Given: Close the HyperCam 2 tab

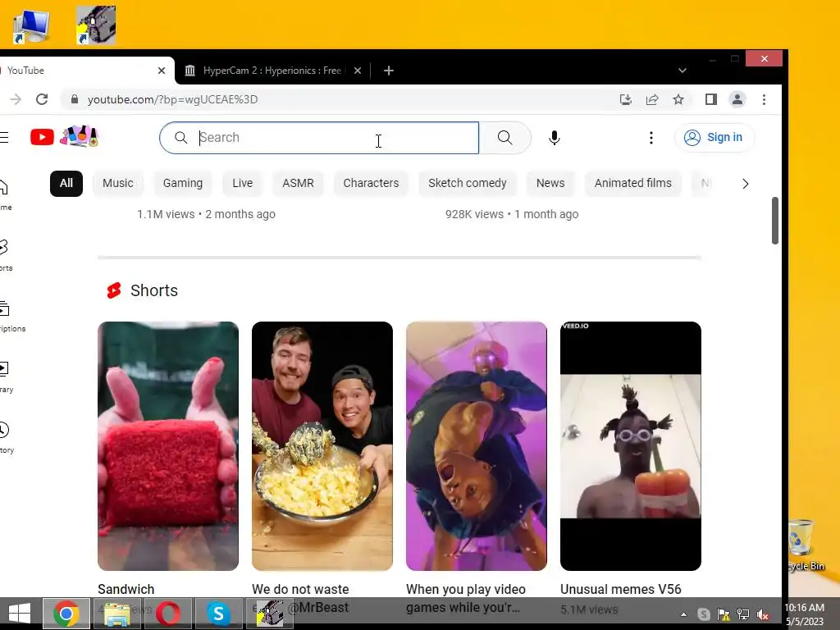Looking at the screenshot, I should (358, 71).
